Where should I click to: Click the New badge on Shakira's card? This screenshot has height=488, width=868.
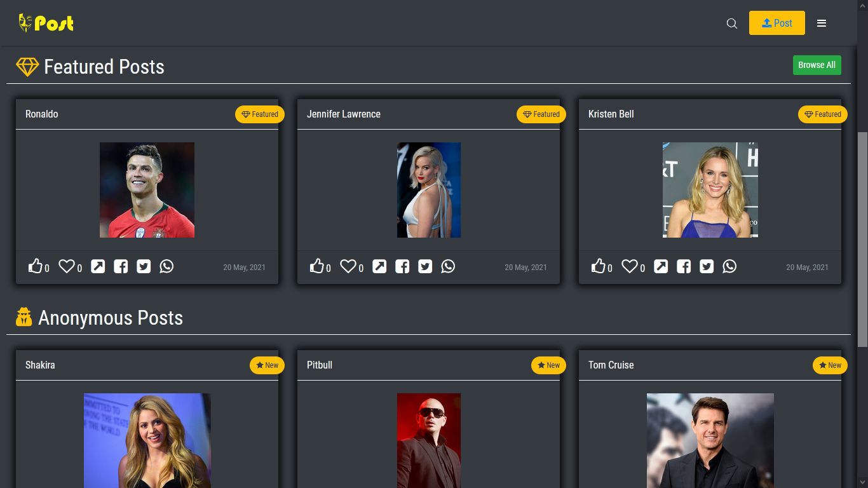[267, 365]
